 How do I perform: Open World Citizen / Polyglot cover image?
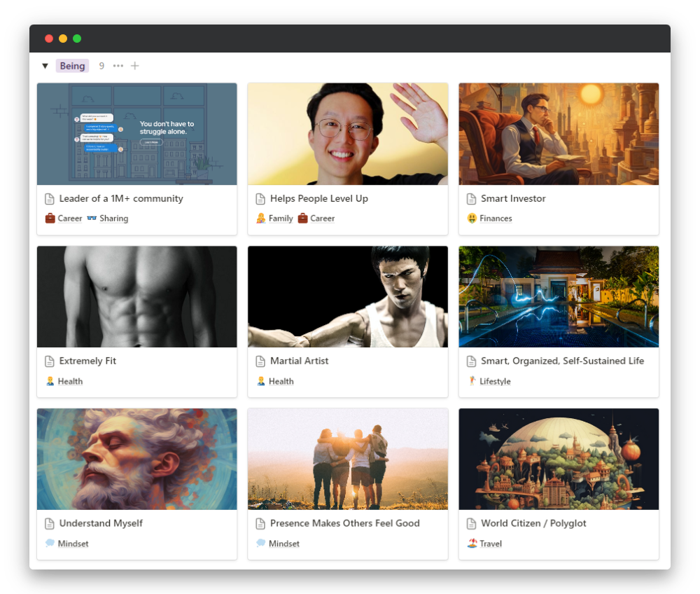point(558,459)
